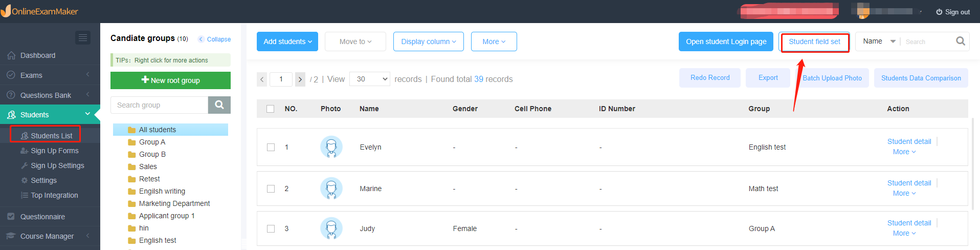The width and height of the screenshot is (980, 250).
Task: Expand More actions in Evelyn's row
Action: point(904,152)
